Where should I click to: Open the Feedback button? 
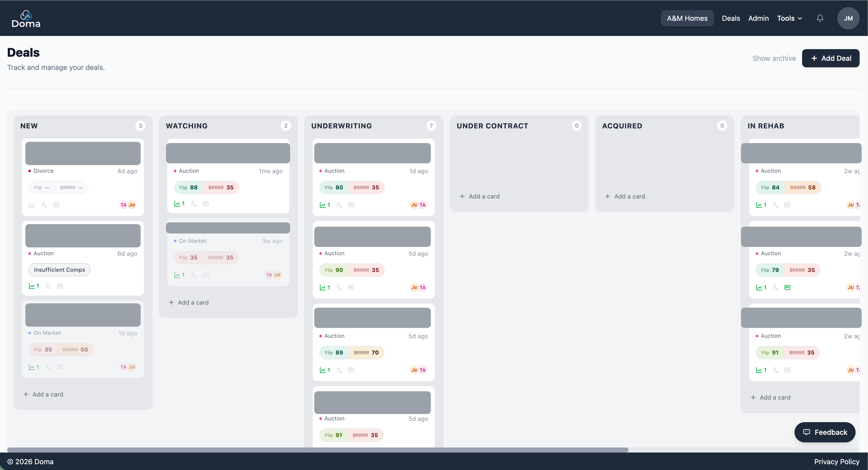pos(824,432)
